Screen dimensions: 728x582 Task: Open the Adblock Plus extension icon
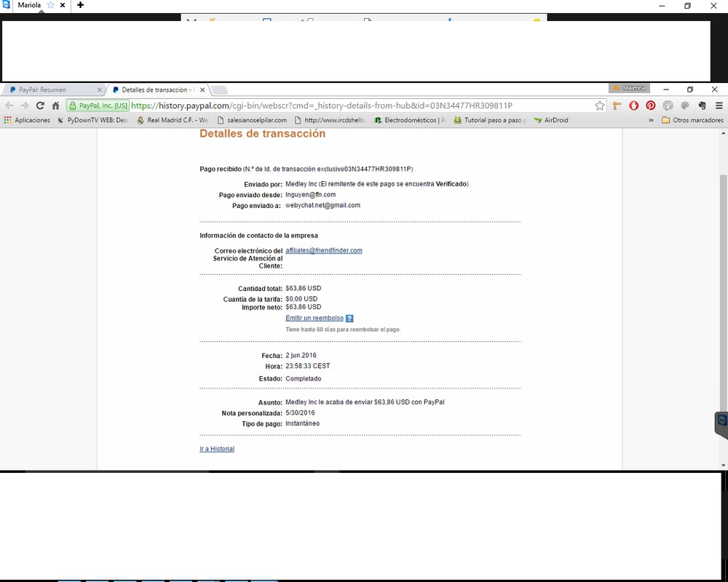click(x=634, y=105)
